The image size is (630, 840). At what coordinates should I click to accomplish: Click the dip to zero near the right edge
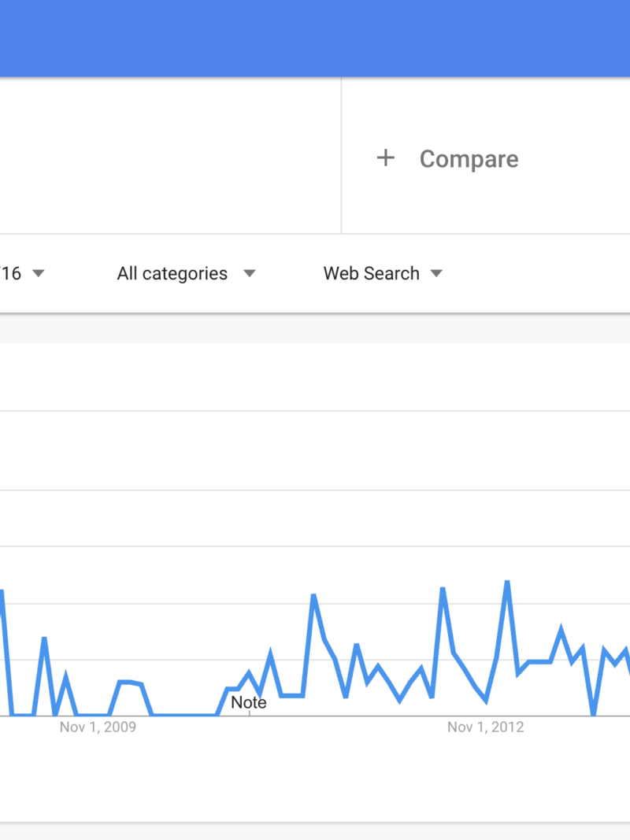point(594,714)
